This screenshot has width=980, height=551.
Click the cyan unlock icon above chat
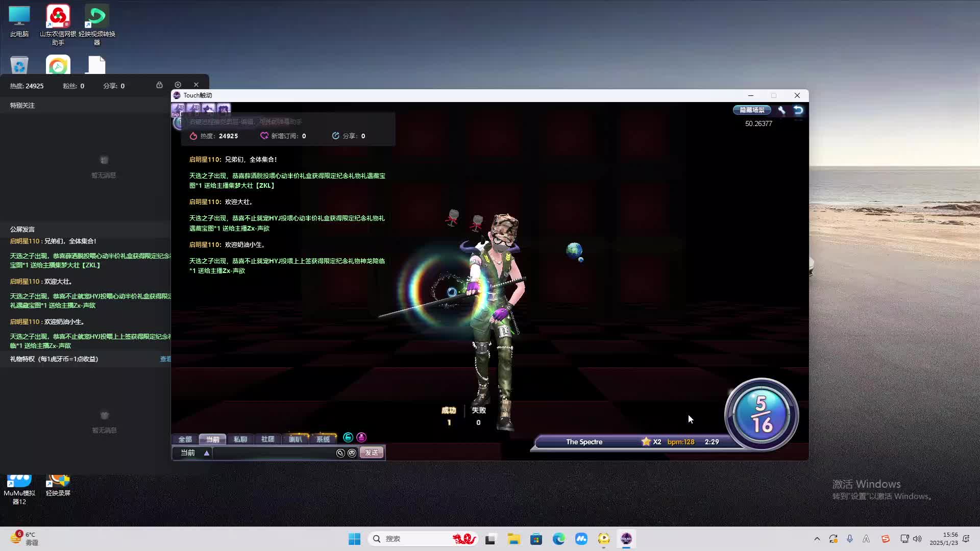coord(348,437)
